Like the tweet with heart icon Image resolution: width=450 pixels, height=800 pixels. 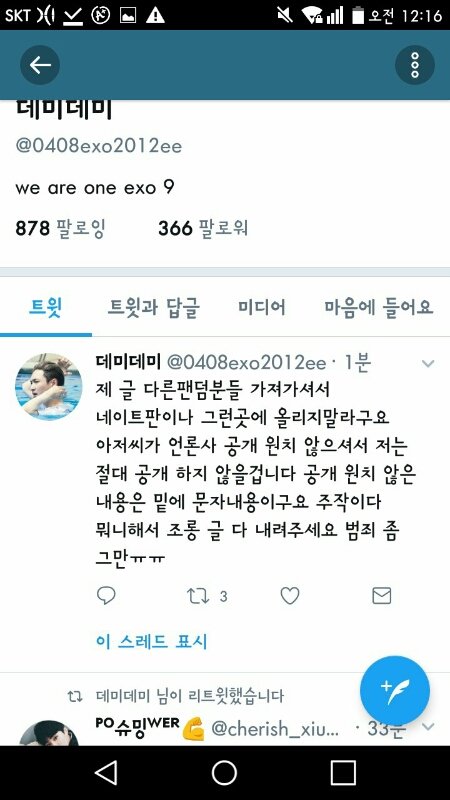[x=290, y=595]
